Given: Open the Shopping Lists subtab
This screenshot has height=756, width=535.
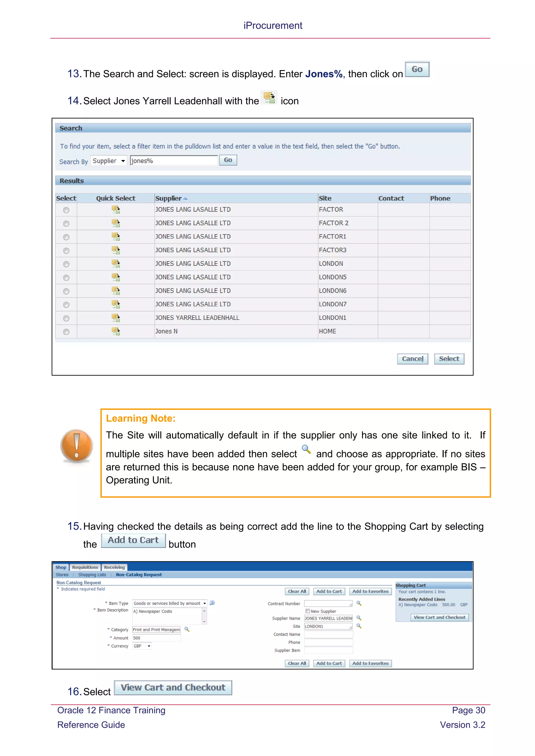Looking at the screenshot, I should coord(92,575).
